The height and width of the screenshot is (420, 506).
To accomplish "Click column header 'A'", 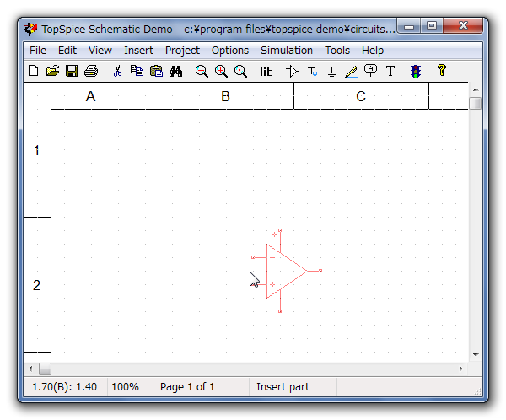I will (91, 96).
